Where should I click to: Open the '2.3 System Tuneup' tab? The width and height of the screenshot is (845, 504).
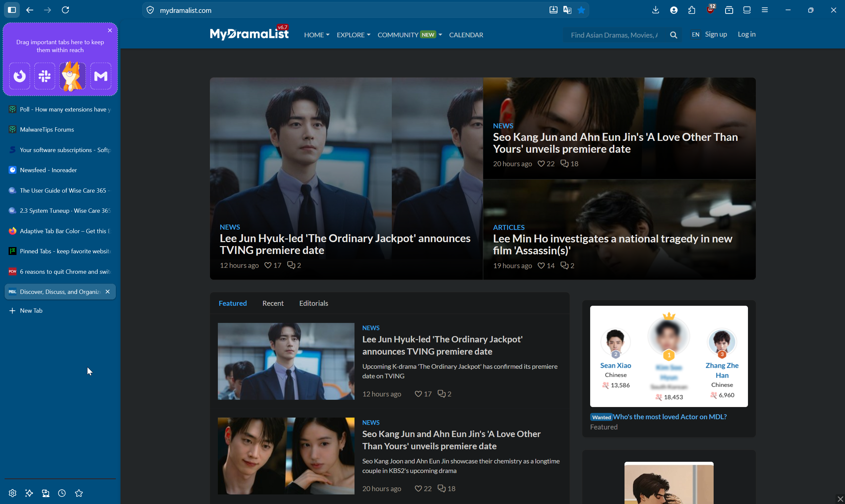click(x=60, y=210)
